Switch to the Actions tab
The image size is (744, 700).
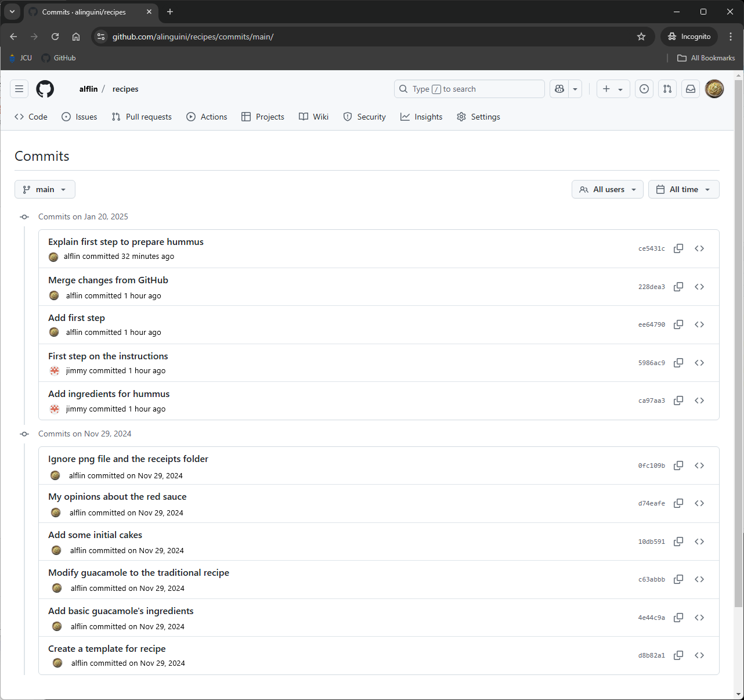(207, 117)
